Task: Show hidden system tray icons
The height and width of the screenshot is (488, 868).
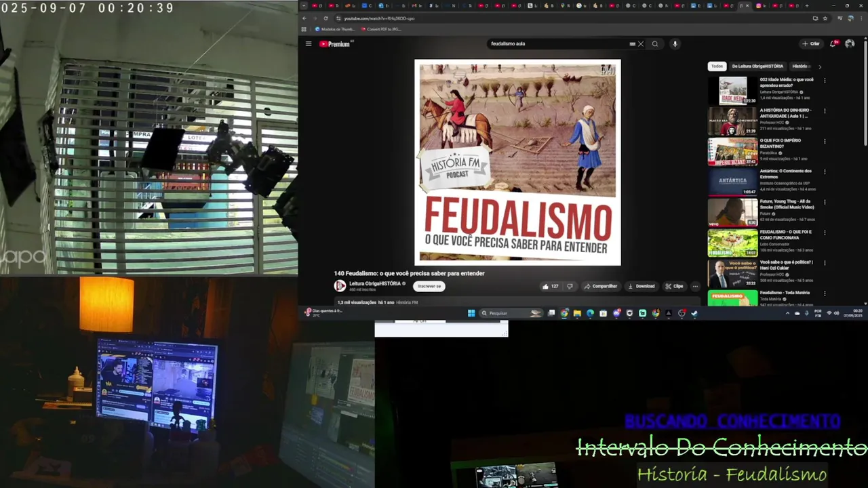Action: click(787, 313)
